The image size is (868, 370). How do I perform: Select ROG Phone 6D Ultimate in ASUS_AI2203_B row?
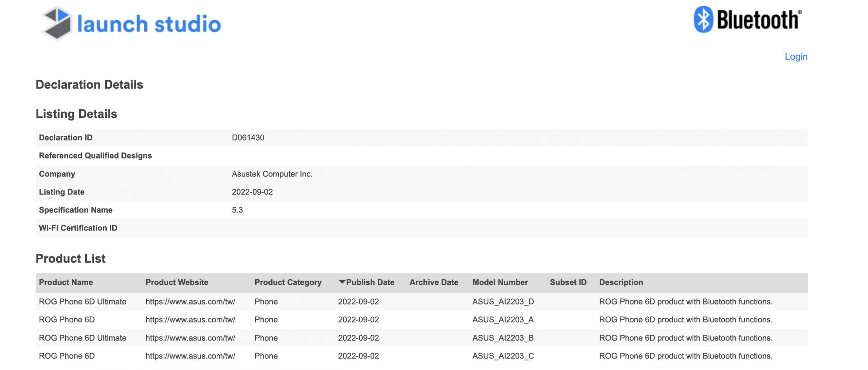click(x=82, y=338)
